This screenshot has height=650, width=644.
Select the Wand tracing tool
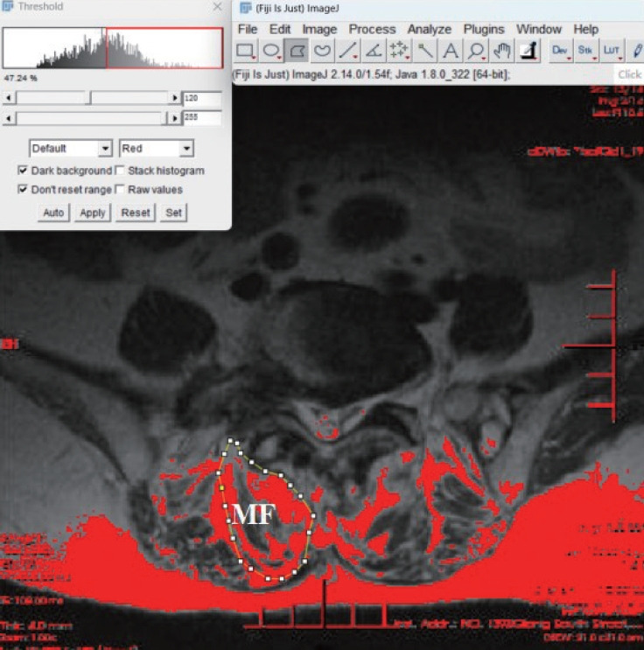[424, 51]
